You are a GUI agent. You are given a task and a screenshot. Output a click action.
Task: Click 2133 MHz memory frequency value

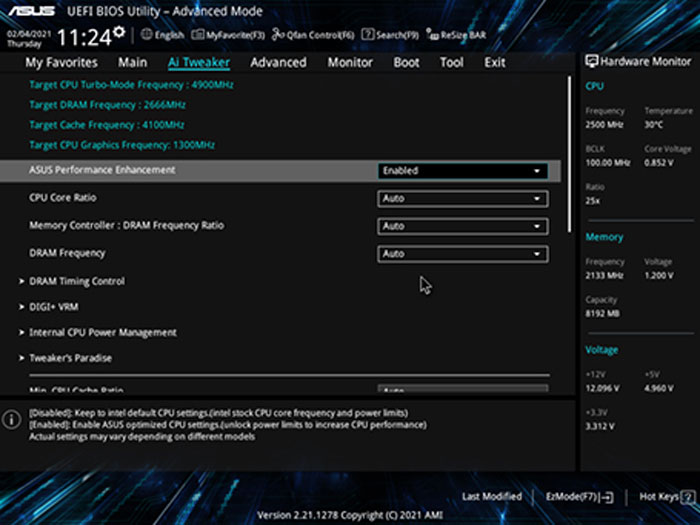click(x=604, y=276)
